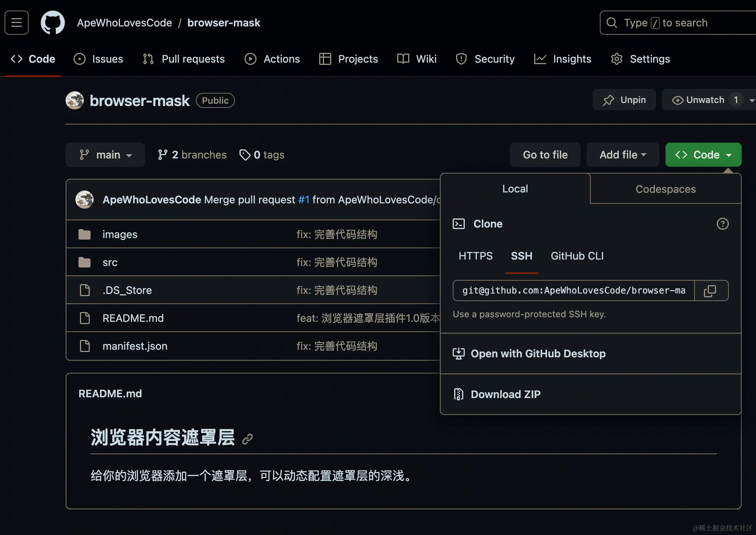Open the Clone help question-mark icon
This screenshot has width=756, height=535.
click(x=722, y=224)
